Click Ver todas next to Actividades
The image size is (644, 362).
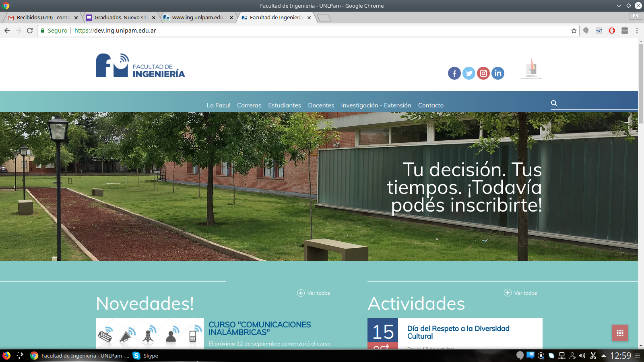pyautogui.click(x=521, y=293)
